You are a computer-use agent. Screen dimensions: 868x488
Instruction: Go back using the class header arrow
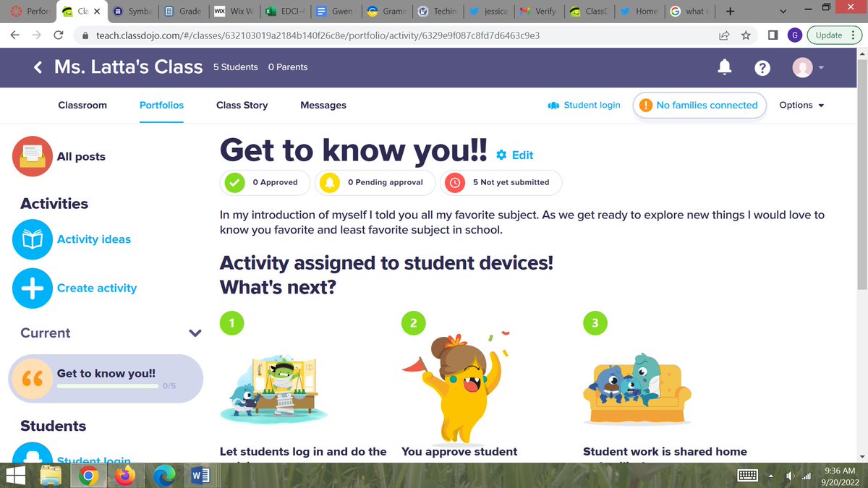tap(38, 67)
